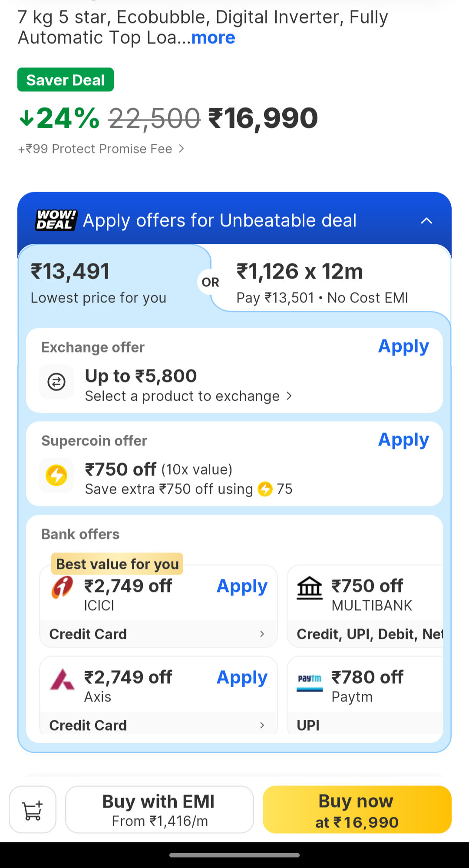The height and width of the screenshot is (868, 469).
Task: Apply the Exchange offer
Action: pos(403,347)
